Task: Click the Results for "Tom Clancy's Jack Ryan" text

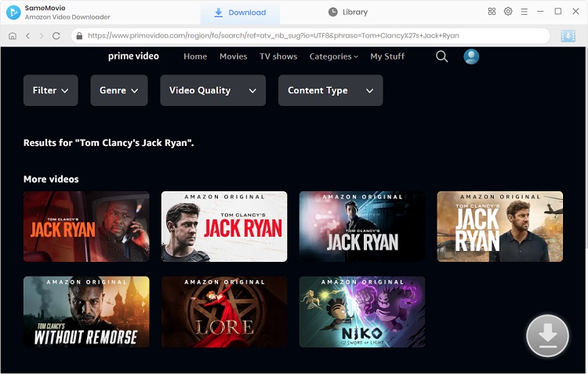Action: (109, 143)
